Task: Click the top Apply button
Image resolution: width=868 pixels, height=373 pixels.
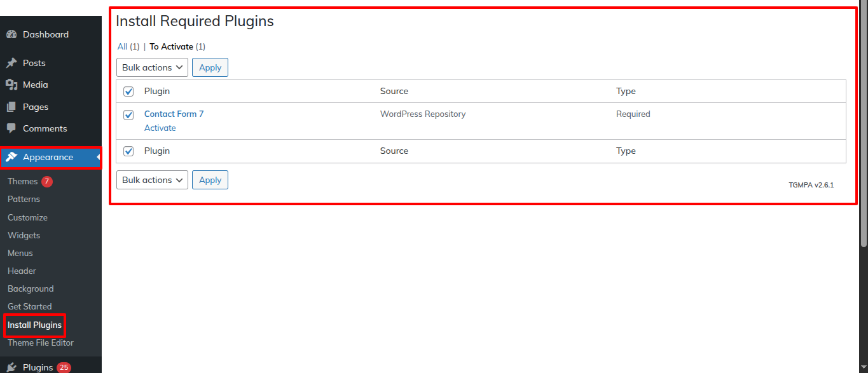Action: 210,67
